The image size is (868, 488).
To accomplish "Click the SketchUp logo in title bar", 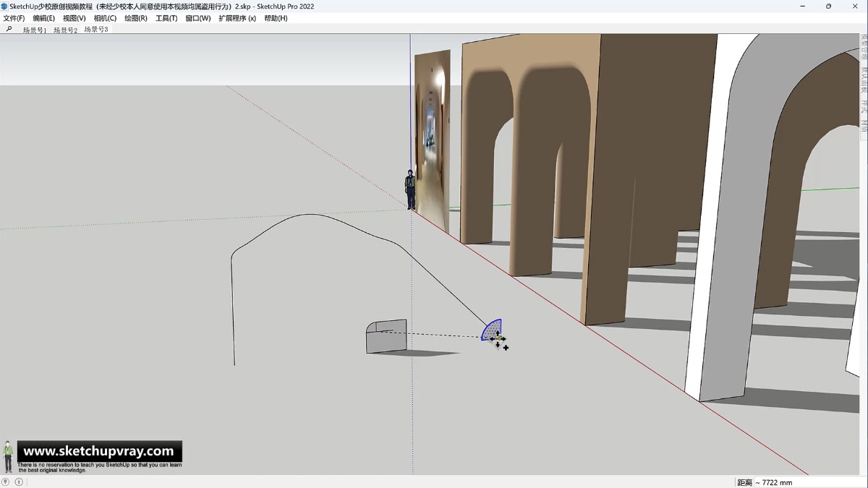I will [x=4, y=6].
